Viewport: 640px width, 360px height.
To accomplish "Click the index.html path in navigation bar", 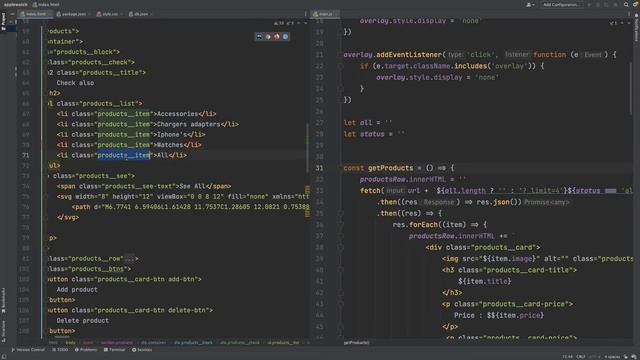I will pos(46,4).
